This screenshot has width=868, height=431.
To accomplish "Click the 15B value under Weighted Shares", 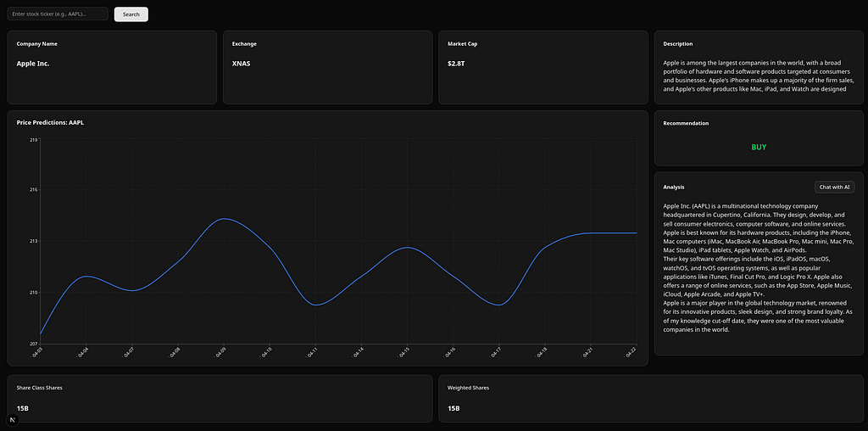I will (x=453, y=408).
